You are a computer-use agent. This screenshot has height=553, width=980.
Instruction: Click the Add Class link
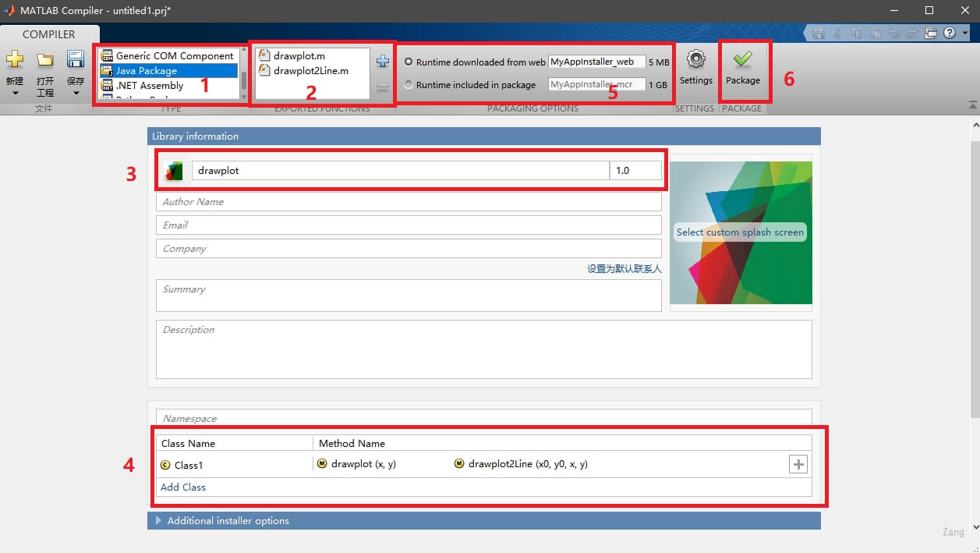[183, 487]
